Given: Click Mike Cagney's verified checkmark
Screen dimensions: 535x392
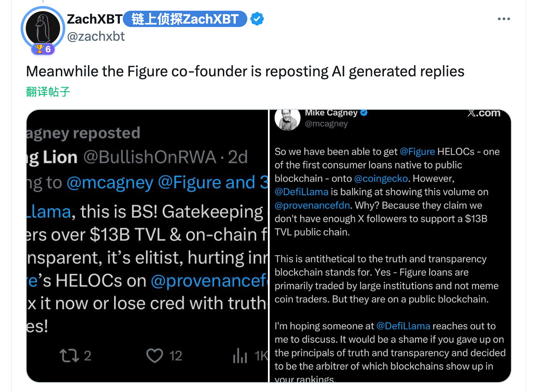Looking at the screenshot, I should tap(364, 112).
